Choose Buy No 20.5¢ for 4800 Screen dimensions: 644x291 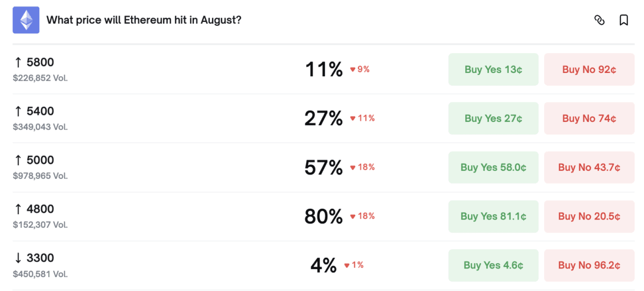pyautogui.click(x=589, y=216)
